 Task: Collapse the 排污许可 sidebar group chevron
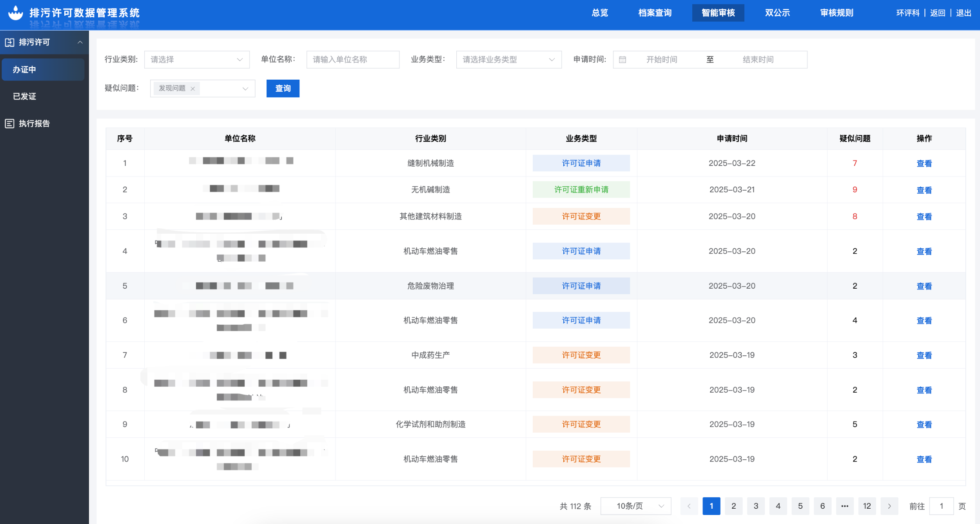[80, 42]
